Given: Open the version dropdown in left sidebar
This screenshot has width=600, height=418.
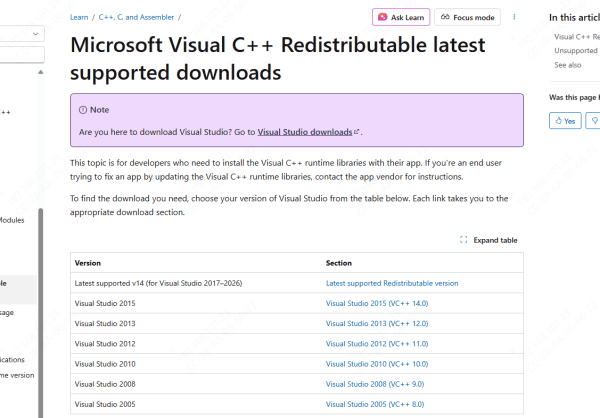Looking at the screenshot, I should click(22, 34).
